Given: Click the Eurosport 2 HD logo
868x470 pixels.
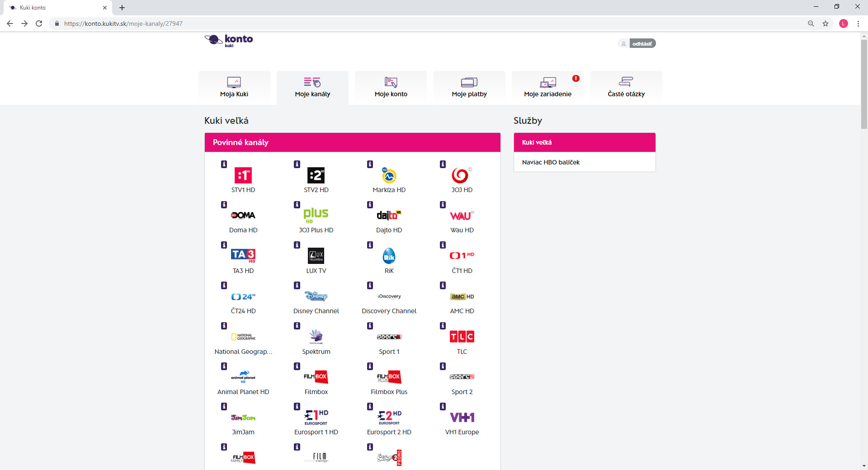Looking at the screenshot, I should (x=389, y=418).
